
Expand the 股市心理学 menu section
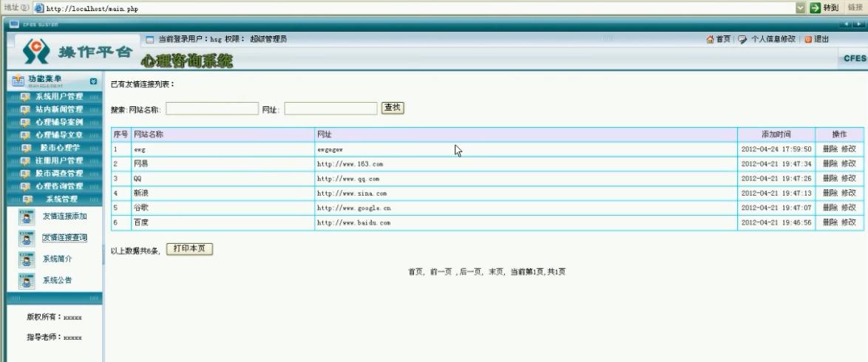click(54, 148)
